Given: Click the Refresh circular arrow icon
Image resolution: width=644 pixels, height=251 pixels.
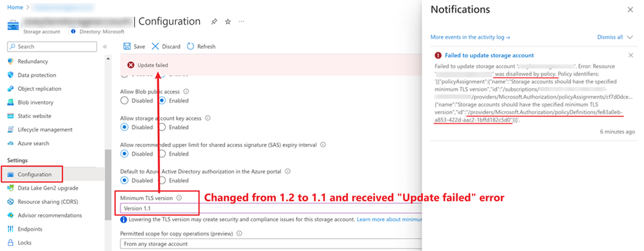Looking at the screenshot, I should coord(190,46).
